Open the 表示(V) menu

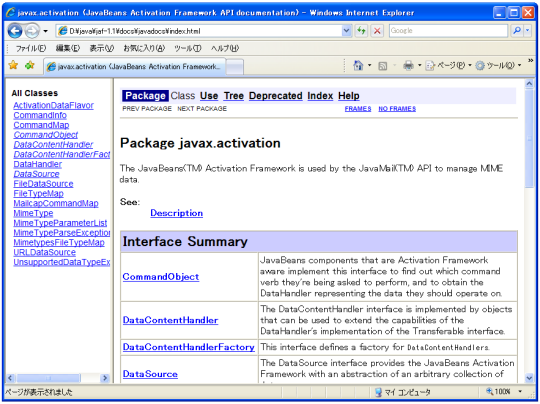tap(102, 49)
